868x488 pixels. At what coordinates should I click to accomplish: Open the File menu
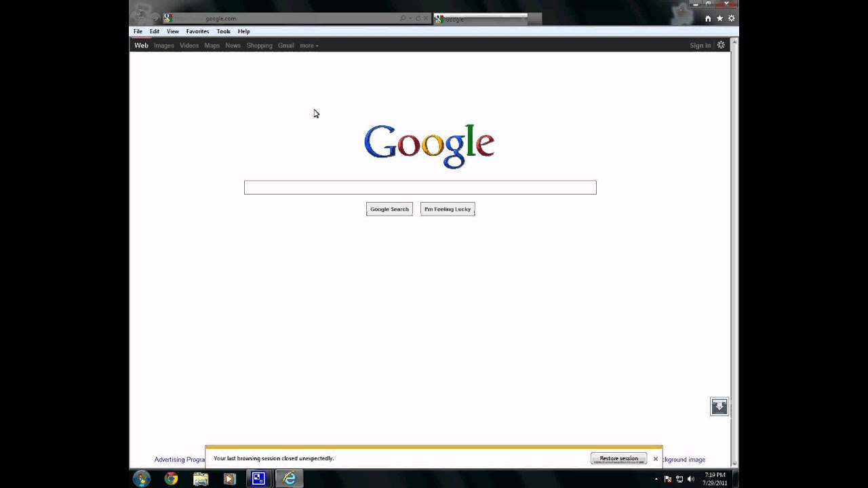click(138, 31)
